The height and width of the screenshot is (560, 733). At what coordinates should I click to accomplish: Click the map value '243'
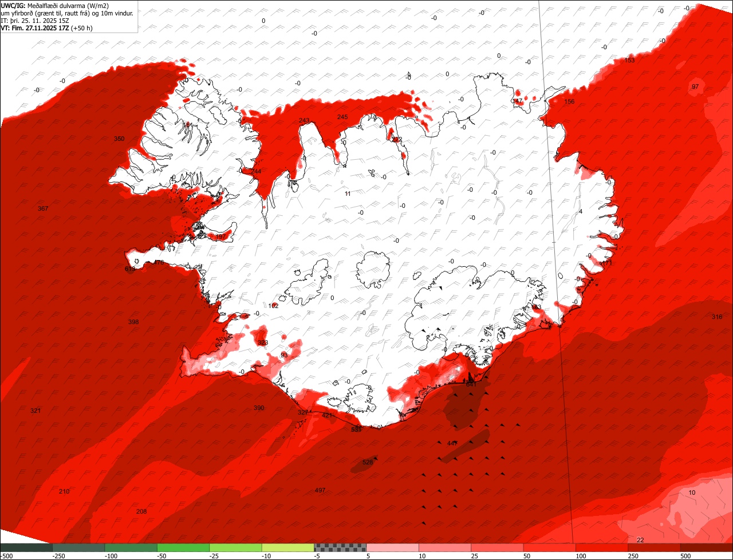click(x=304, y=121)
